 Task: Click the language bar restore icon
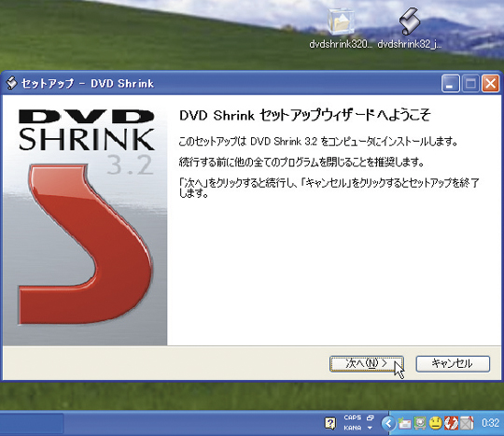point(371,417)
